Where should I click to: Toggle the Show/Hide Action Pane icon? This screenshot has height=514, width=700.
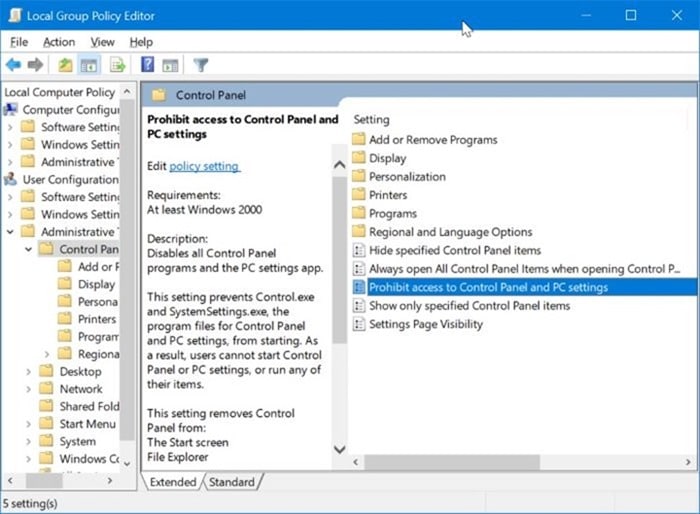tap(170, 66)
